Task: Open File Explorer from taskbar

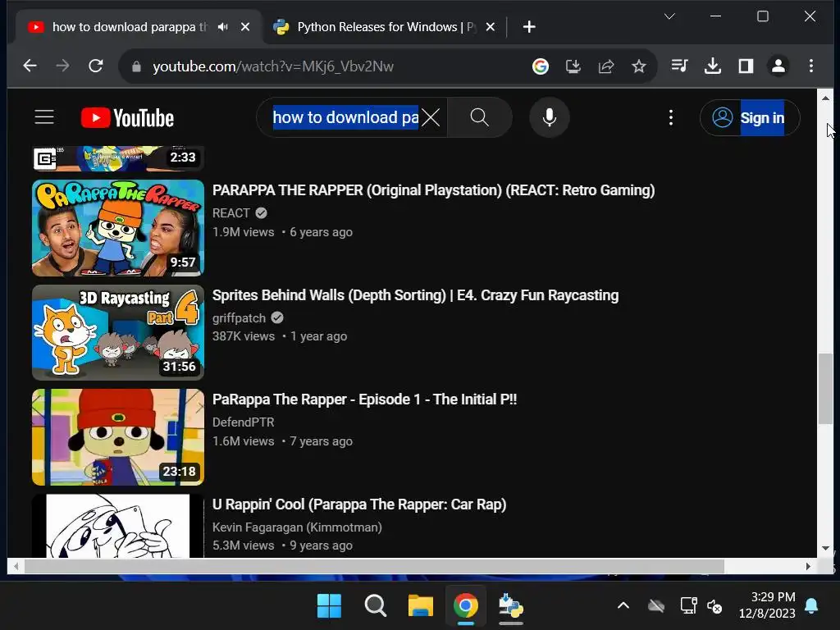Action: 421,606
